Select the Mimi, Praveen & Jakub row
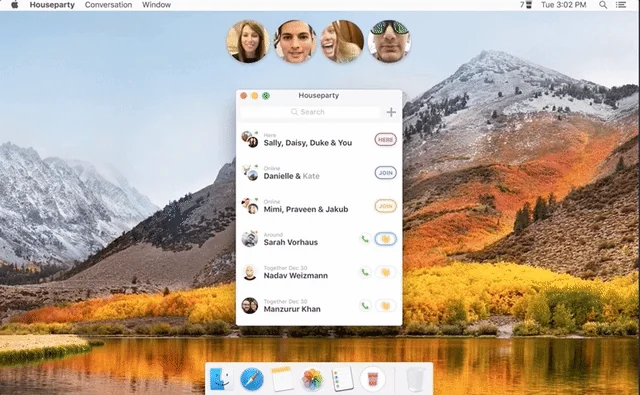This screenshot has width=640, height=395. tap(319, 206)
